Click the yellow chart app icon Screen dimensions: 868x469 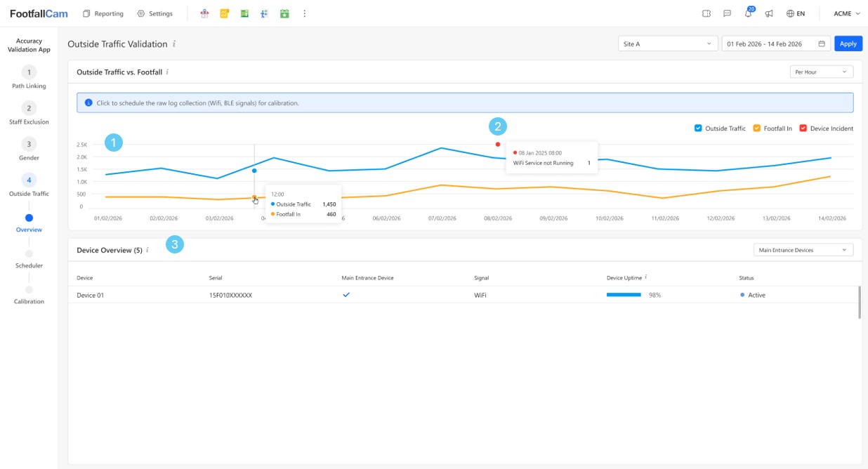[x=224, y=13]
